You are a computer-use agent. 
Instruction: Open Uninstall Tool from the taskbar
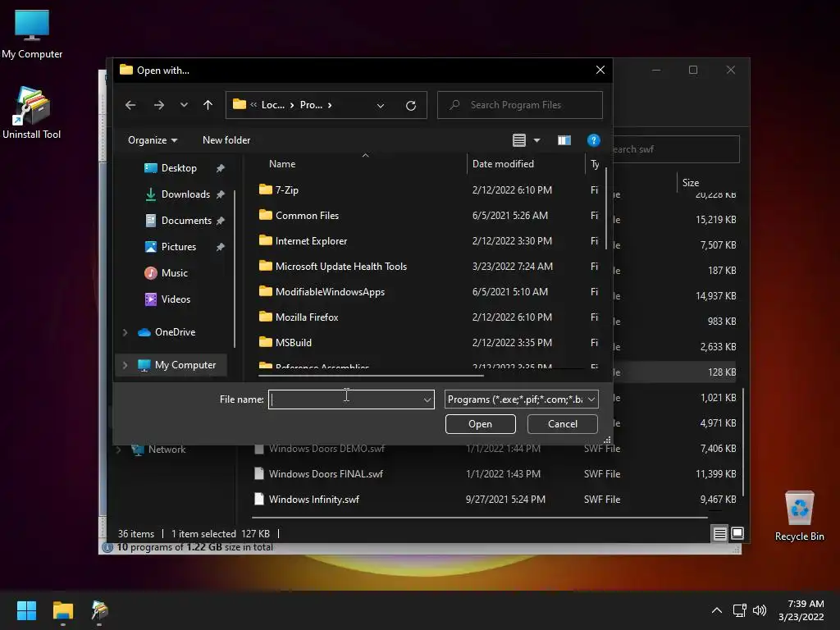point(99,610)
